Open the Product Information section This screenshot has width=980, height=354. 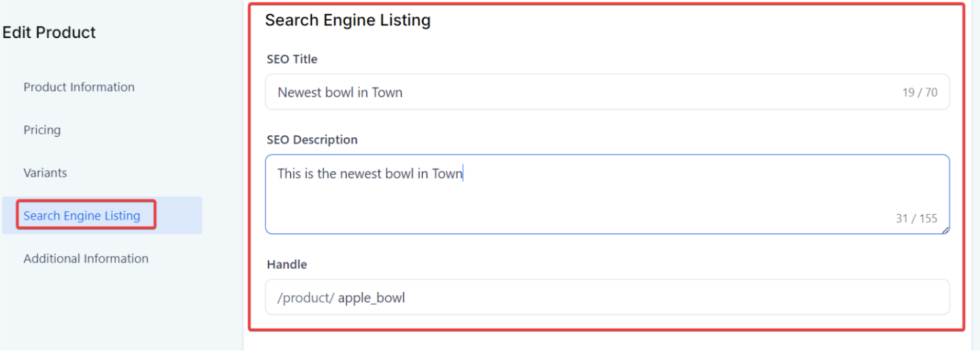coord(79,87)
